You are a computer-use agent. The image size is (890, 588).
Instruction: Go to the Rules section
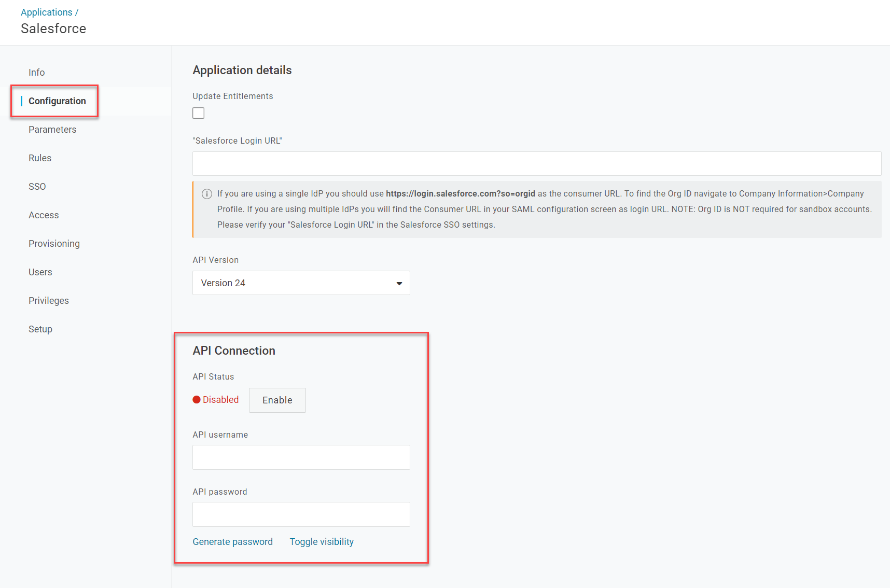(40, 158)
